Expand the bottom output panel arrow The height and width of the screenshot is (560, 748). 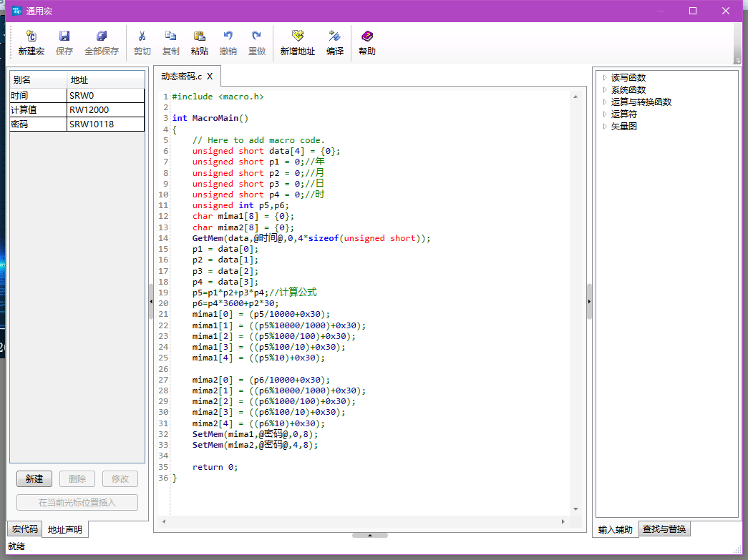click(370, 535)
